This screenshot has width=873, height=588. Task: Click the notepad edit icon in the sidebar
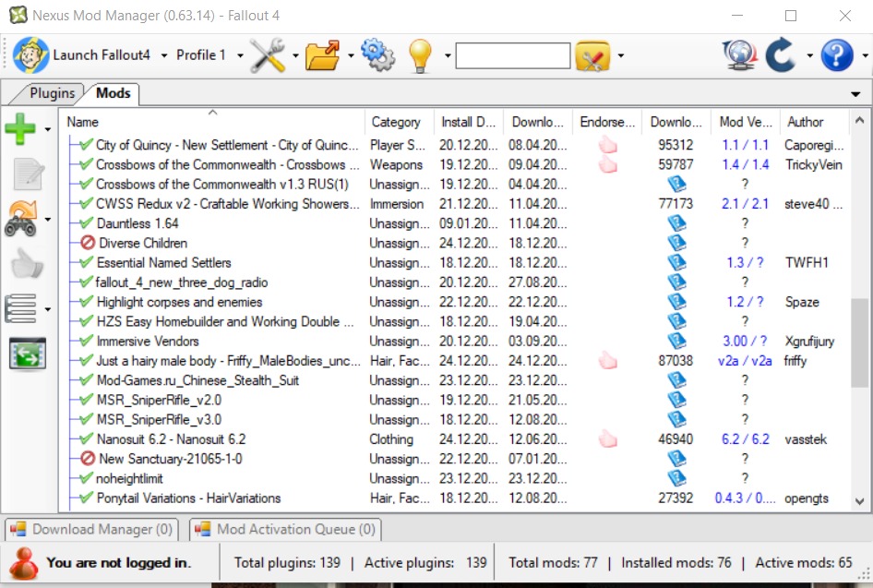[x=28, y=174]
